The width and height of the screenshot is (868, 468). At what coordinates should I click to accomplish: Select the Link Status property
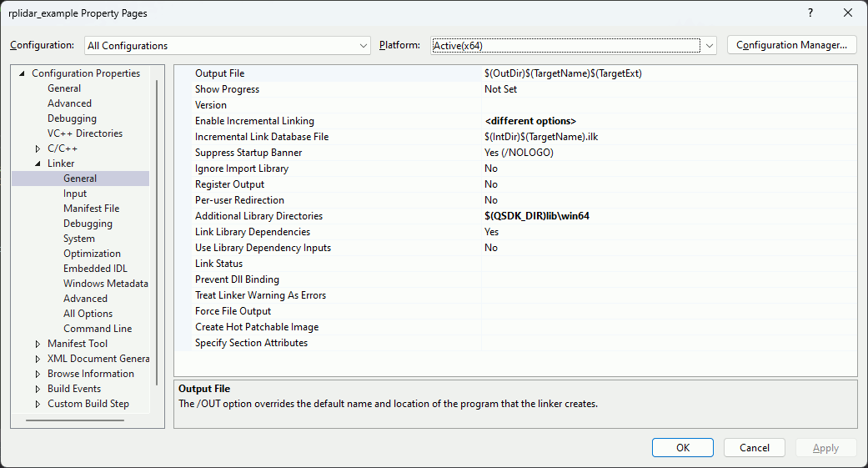pos(218,264)
